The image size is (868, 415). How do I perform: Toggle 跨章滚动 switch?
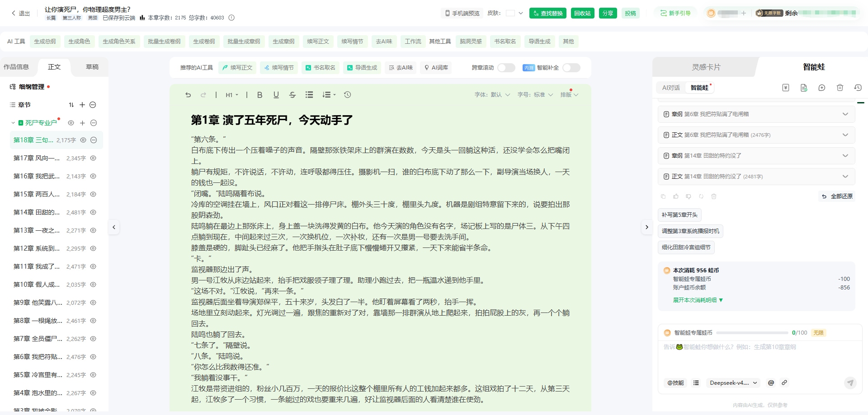point(506,68)
